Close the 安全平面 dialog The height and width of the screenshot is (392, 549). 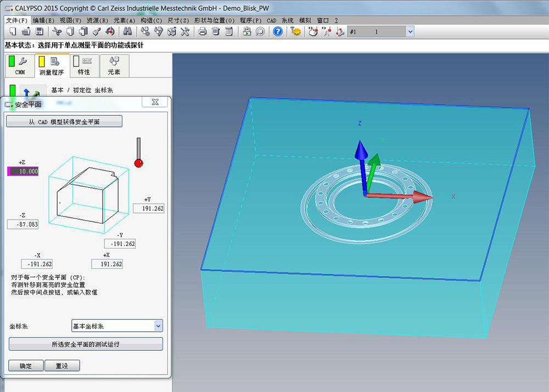click(x=155, y=102)
